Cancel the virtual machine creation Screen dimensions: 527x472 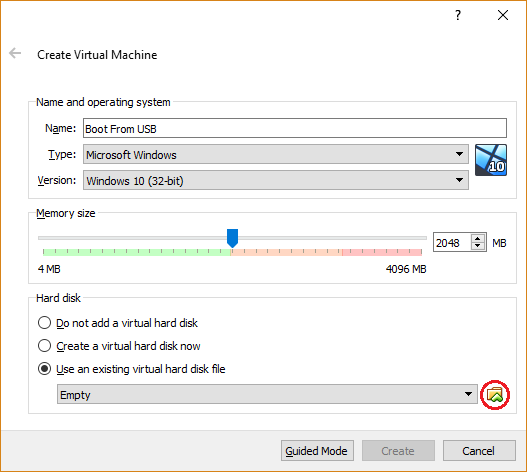479,451
